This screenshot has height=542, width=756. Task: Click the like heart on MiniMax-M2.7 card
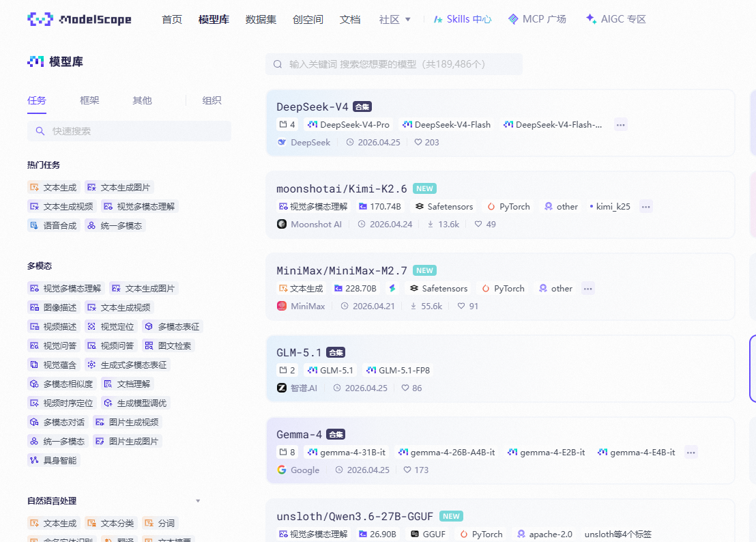click(x=461, y=306)
